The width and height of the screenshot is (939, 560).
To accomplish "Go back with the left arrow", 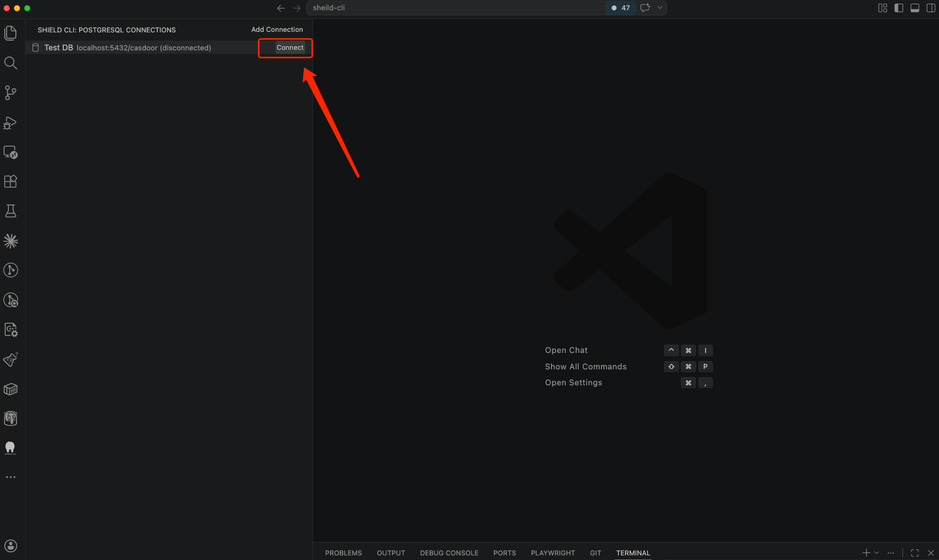I will point(281,8).
